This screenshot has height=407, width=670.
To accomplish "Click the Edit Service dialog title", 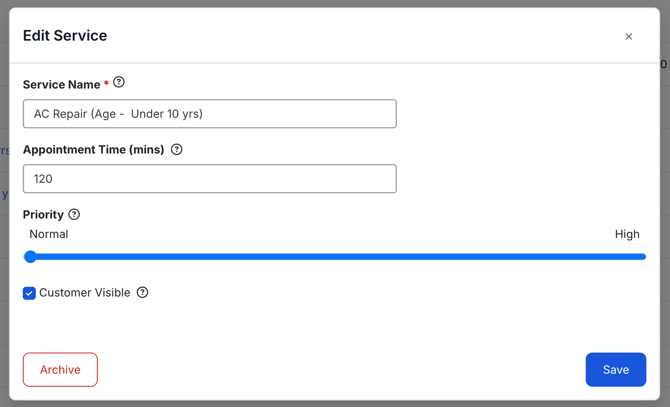I will click(x=65, y=35).
